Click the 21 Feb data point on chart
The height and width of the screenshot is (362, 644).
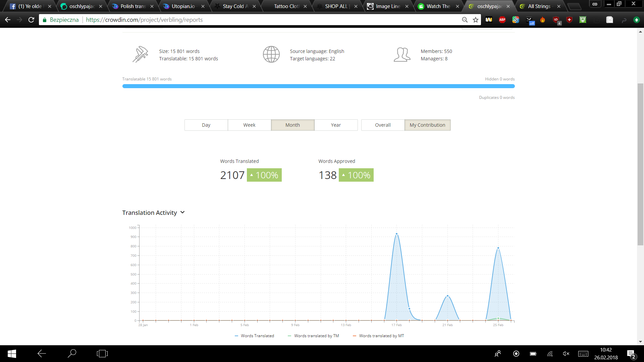(447, 296)
